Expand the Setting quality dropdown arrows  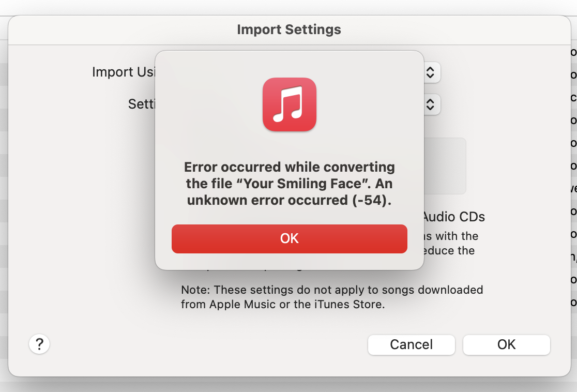tap(430, 104)
